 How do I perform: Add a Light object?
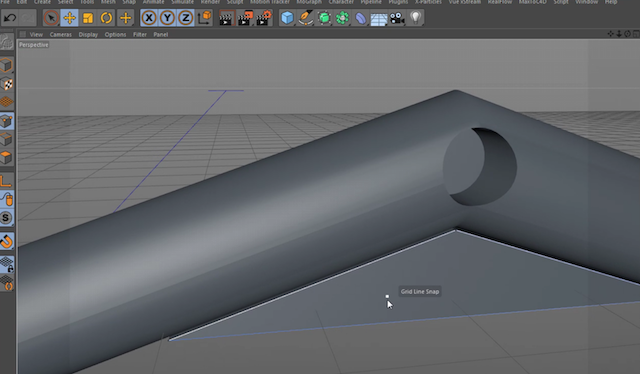click(415, 18)
